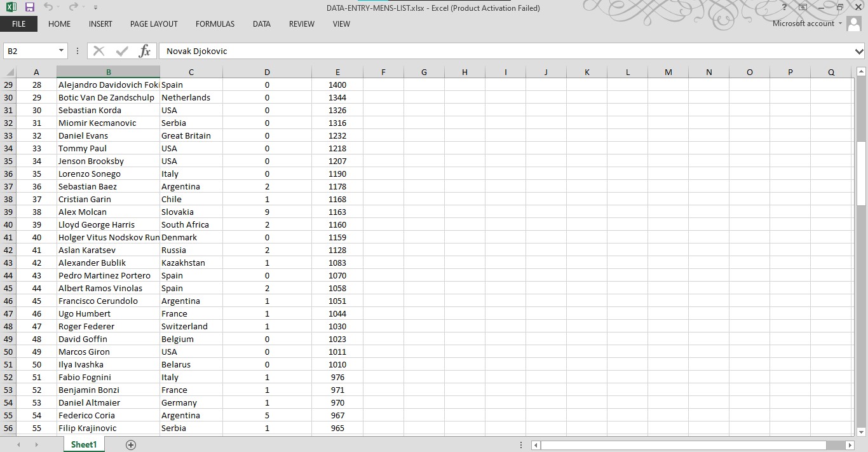
Task: Save the workbook using the floppy disk icon
Action: [x=30, y=8]
